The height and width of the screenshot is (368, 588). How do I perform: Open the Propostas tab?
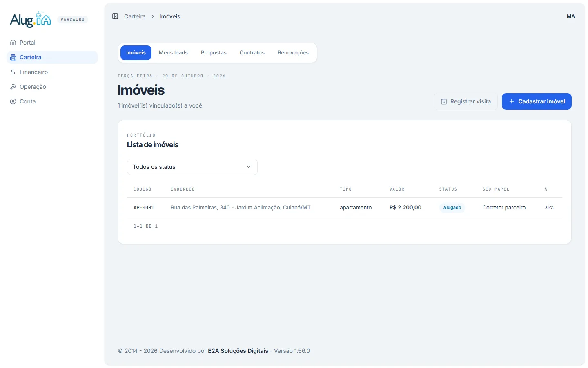coord(214,53)
